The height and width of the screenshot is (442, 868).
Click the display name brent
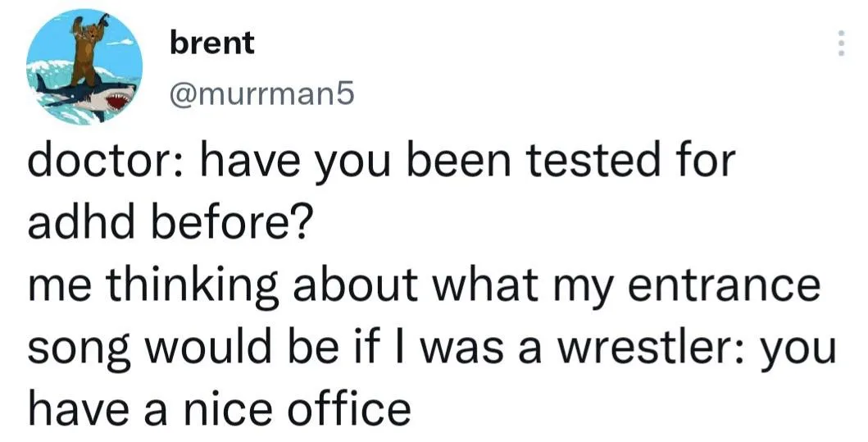tap(212, 43)
